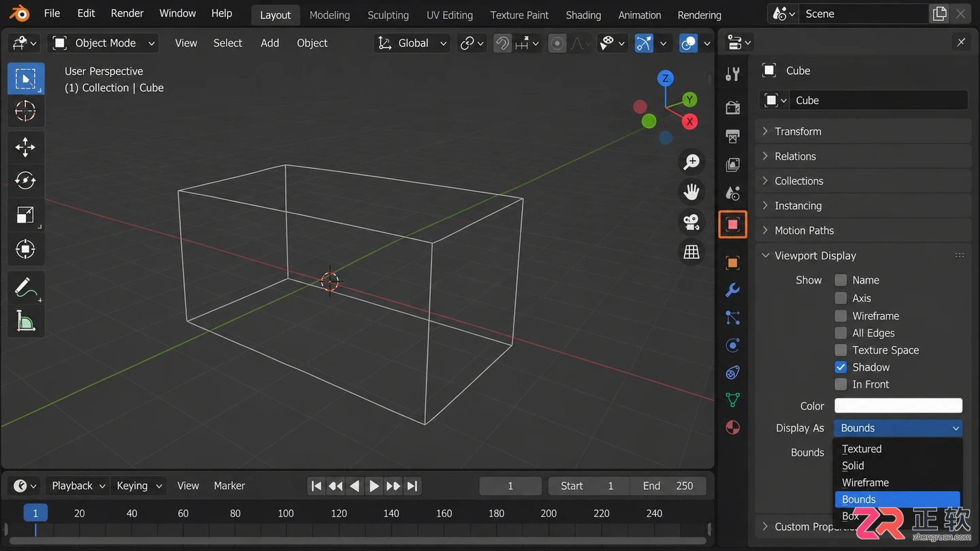Enable the Wireframe show checkbox
980x551 pixels.
[x=841, y=316]
